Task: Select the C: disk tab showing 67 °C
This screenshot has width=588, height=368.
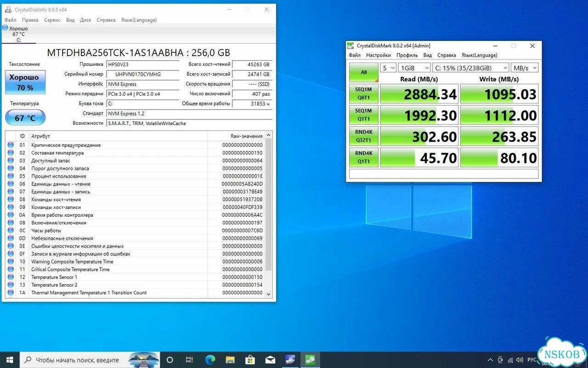Action: 18,34
